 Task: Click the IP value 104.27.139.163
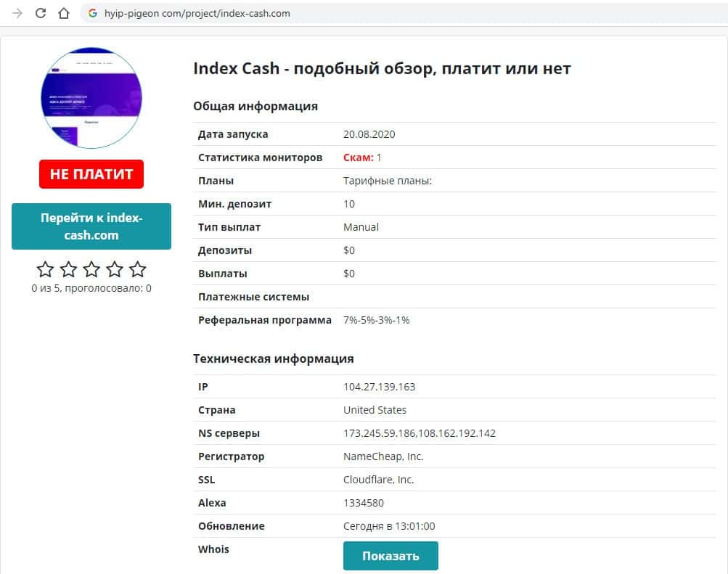(x=380, y=387)
